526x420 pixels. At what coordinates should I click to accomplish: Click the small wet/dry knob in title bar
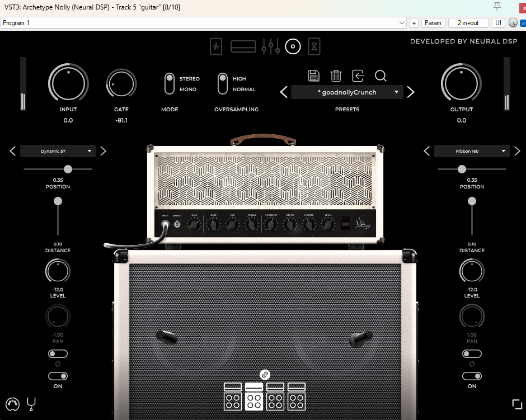pos(513,23)
